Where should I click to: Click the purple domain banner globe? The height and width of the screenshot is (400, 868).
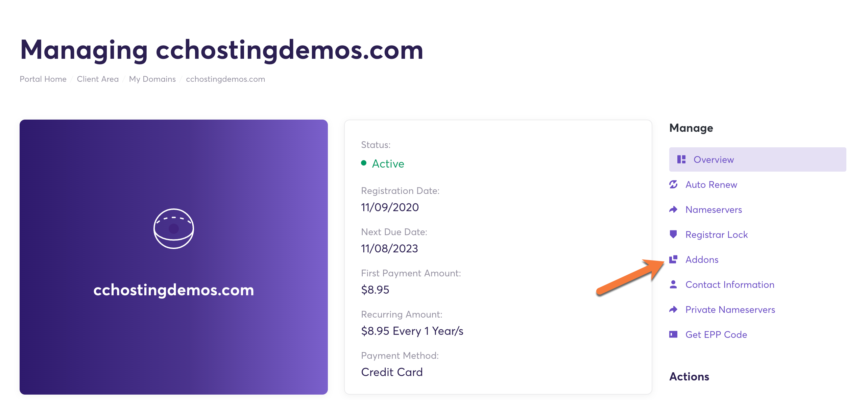coord(174,229)
